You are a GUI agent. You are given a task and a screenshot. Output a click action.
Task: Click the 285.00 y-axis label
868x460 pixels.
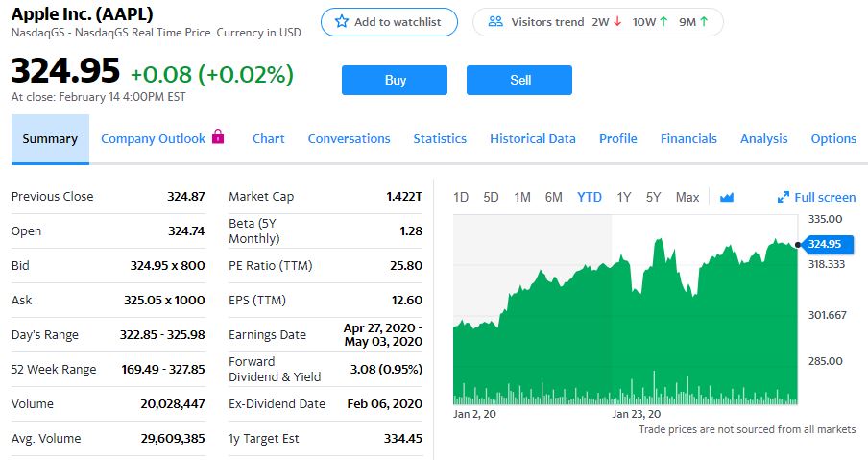click(825, 361)
